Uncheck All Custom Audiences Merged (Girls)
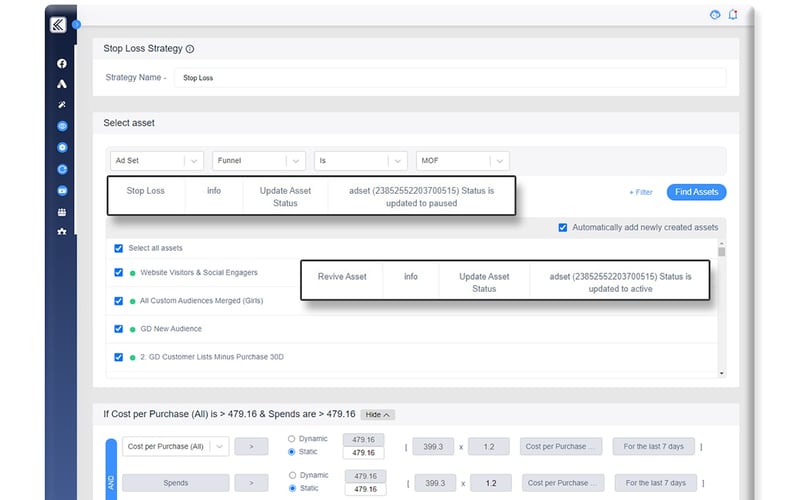 point(118,301)
